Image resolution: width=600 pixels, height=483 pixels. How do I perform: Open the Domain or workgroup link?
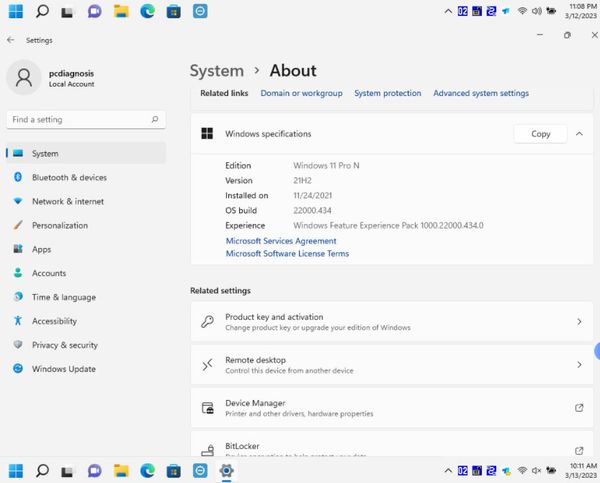[x=302, y=93]
